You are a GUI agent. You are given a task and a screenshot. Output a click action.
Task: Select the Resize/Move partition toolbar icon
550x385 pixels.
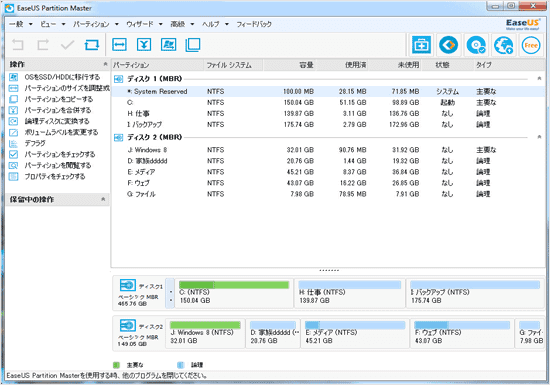119,45
